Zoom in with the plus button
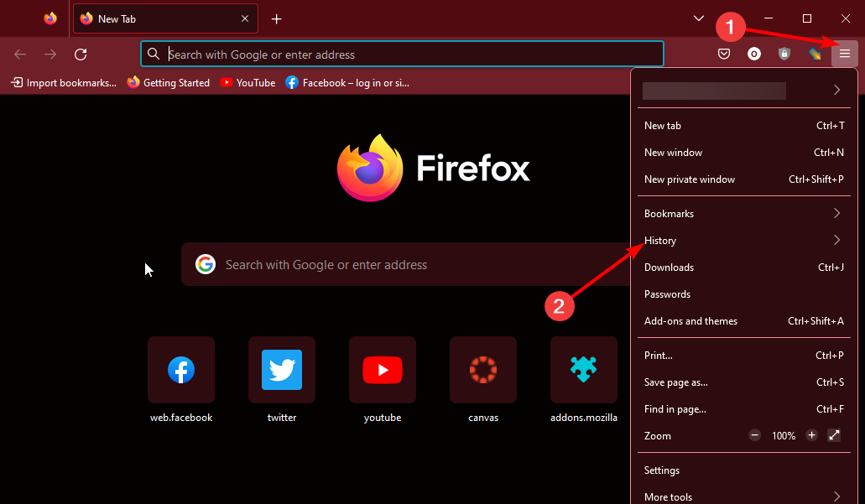 (x=811, y=435)
